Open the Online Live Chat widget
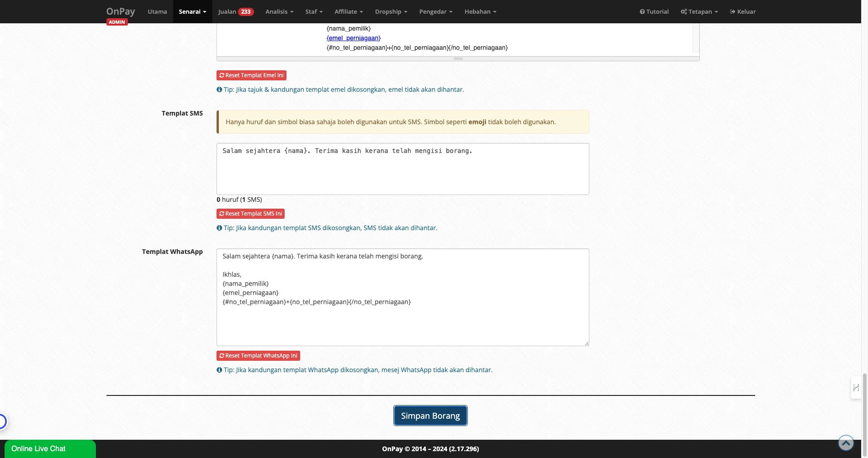The image size is (868, 458). click(50, 449)
